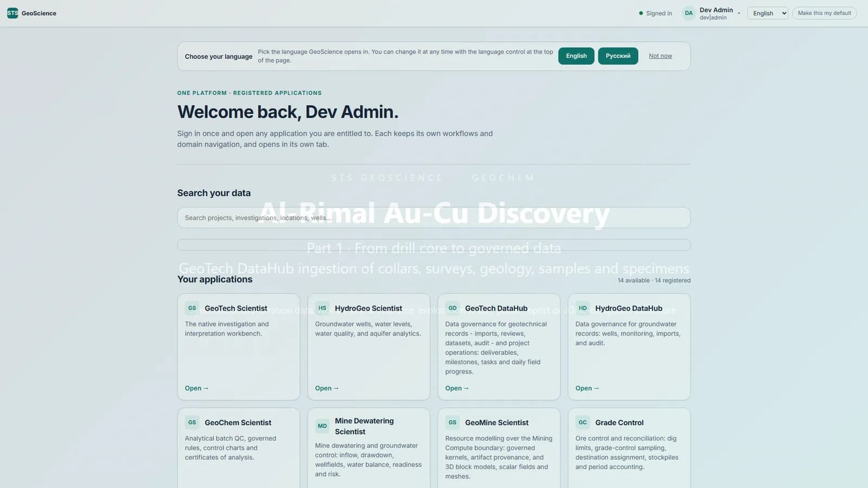868x488 pixels.
Task: Open the GeoTech Scientist application link
Action: pos(196,388)
